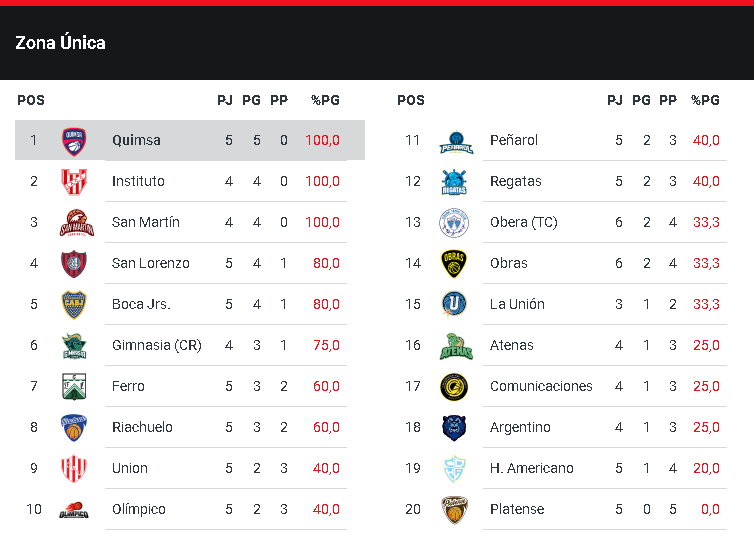Click the Platense team crest
The height and width of the screenshot is (538, 754).
pyautogui.click(x=455, y=509)
